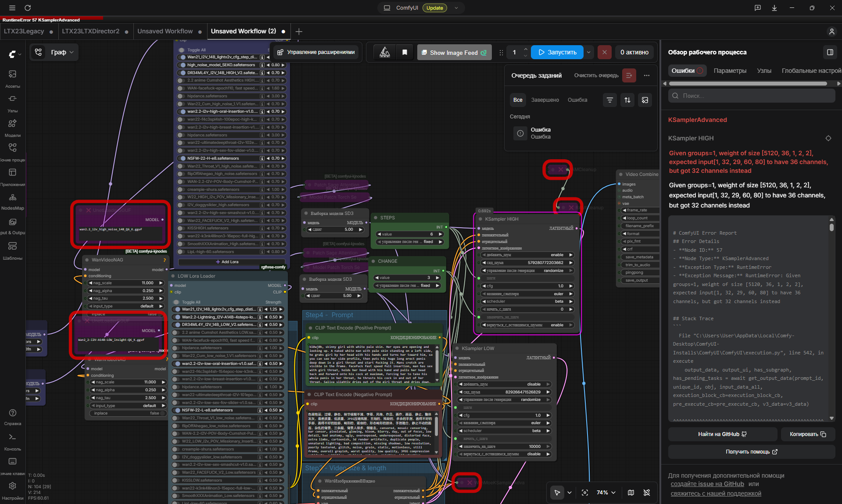Image resolution: width=842 pixels, height=504 pixels.
Task: Expand the ComfyUI title dropdown chevron
Action: coord(456,8)
